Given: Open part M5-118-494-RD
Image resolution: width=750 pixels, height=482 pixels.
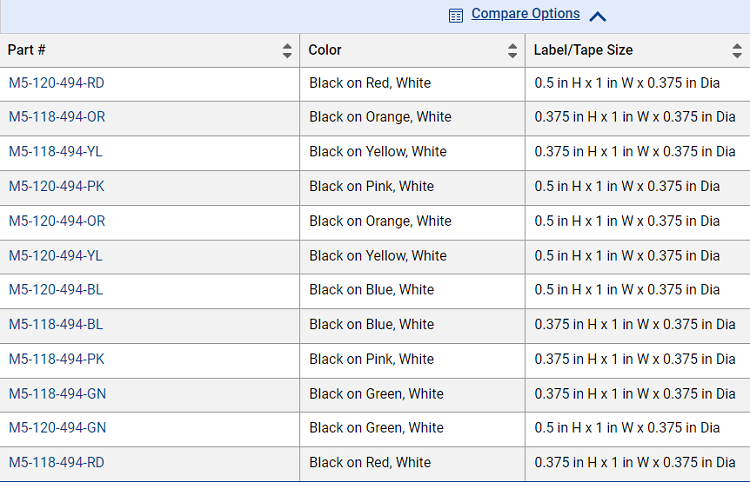Looking at the screenshot, I should [56, 463].
